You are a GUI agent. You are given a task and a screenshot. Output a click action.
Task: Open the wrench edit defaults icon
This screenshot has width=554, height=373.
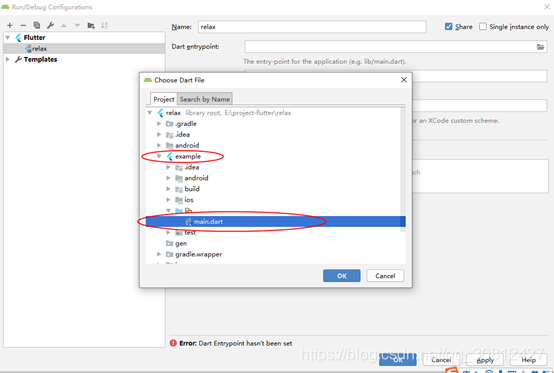pos(51,25)
